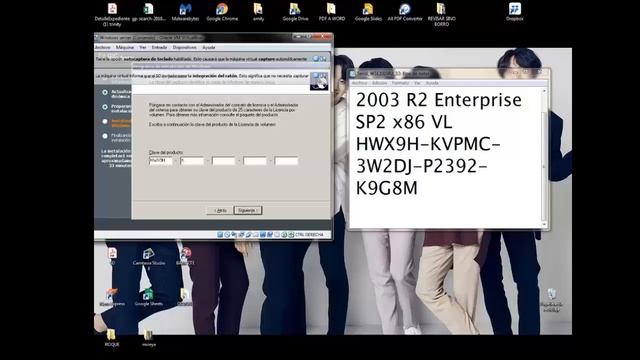Viewport: 640px width, 360px height.
Task: Open the Entrada menu in VirtualBox
Action: pos(159,47)
